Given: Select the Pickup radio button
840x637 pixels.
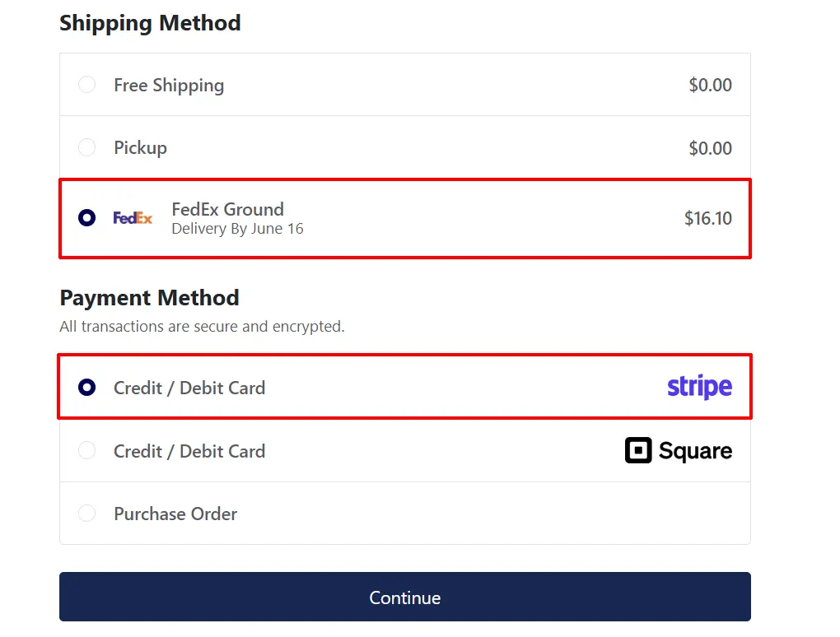Looking at the screenshot, I should (86, 147).
